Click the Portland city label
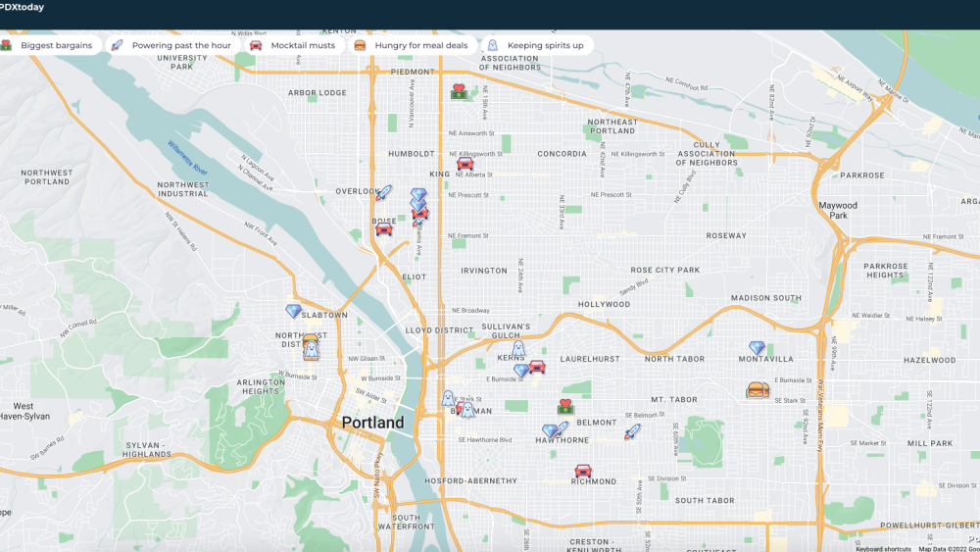 [372, 423]
